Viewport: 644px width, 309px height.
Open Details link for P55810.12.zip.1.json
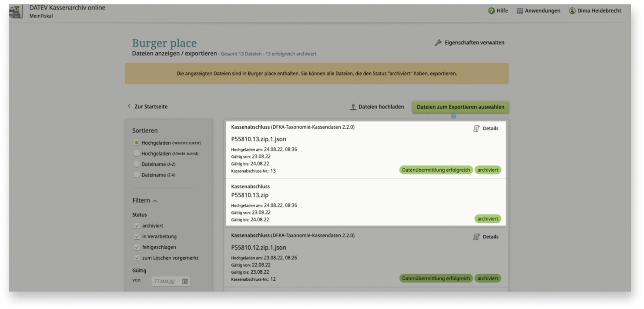click(x=490, y=237)
